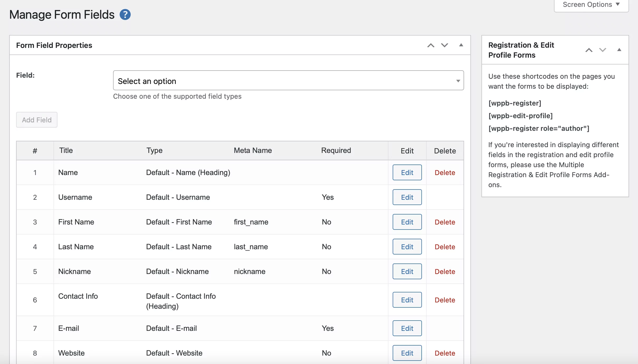Edit the Name heading field
This screenshot has width=638, height=364.
pyautogui.click(x=407, y=173)
